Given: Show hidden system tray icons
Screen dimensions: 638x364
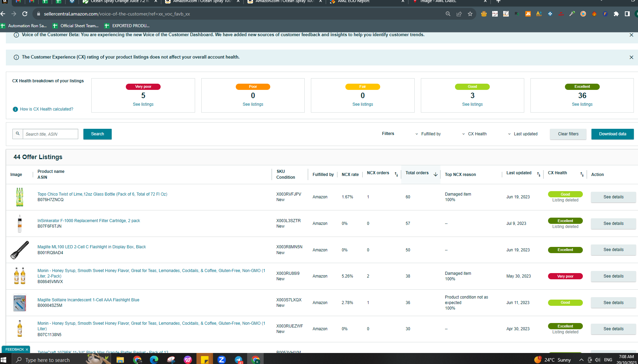Looking at the screenshot, I should [x=581, y=360].
